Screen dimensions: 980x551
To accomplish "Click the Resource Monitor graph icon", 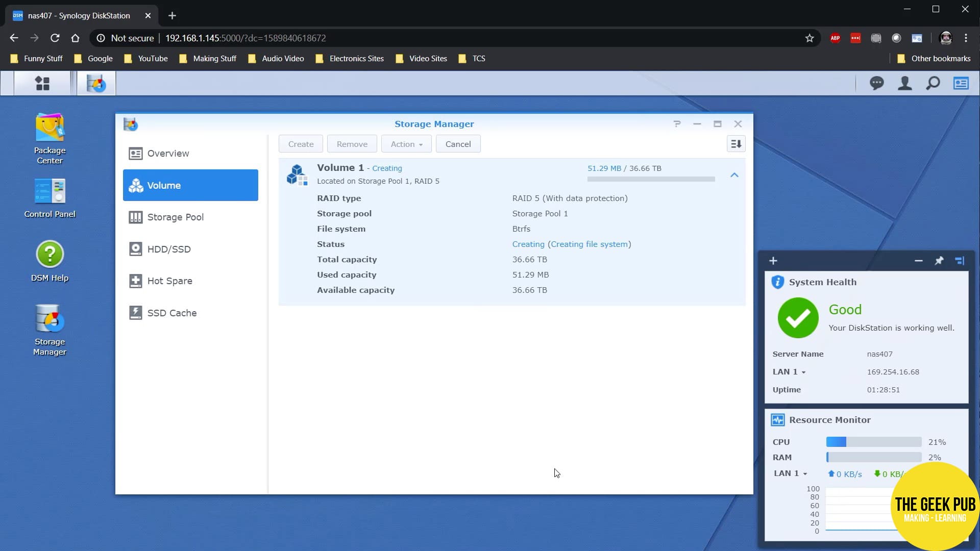I will [777, 420].
